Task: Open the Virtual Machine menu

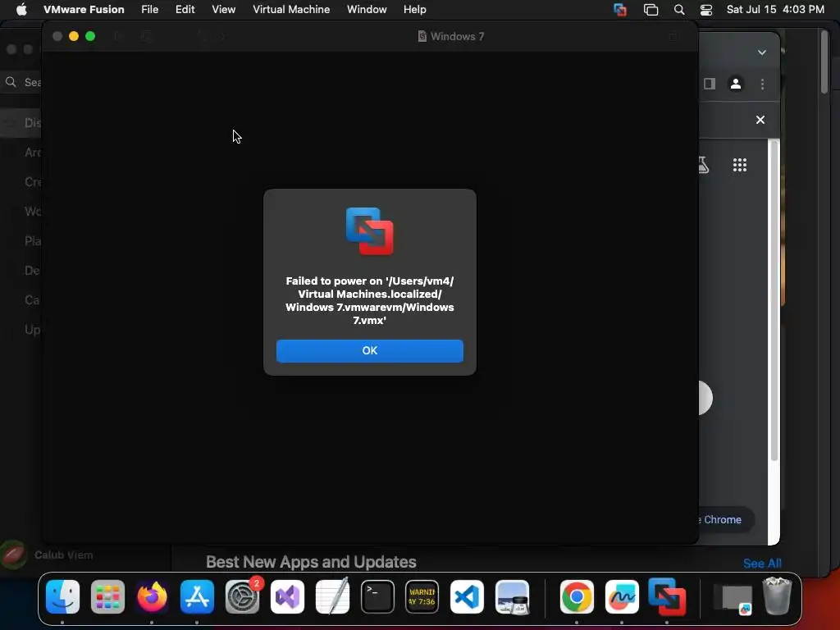Action: pyautogui.click(x=291, y=10)
